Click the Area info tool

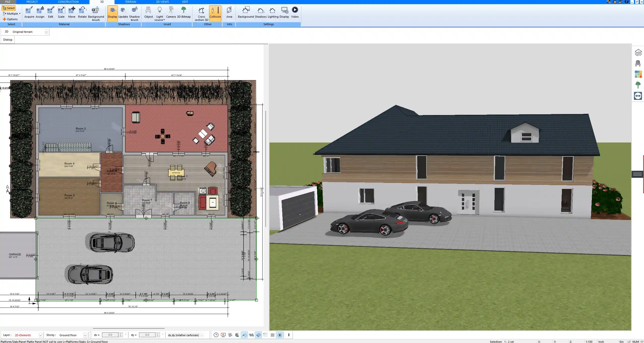[x=229, y=13]
